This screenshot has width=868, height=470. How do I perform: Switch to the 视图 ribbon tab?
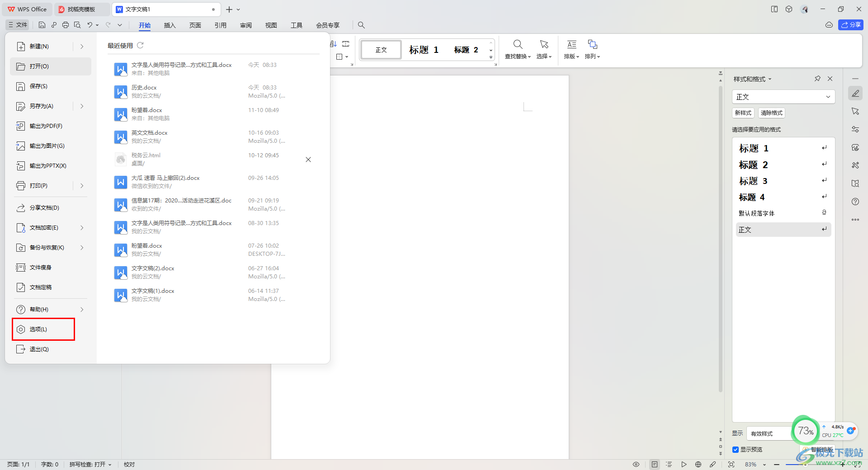tap(271, 25)
